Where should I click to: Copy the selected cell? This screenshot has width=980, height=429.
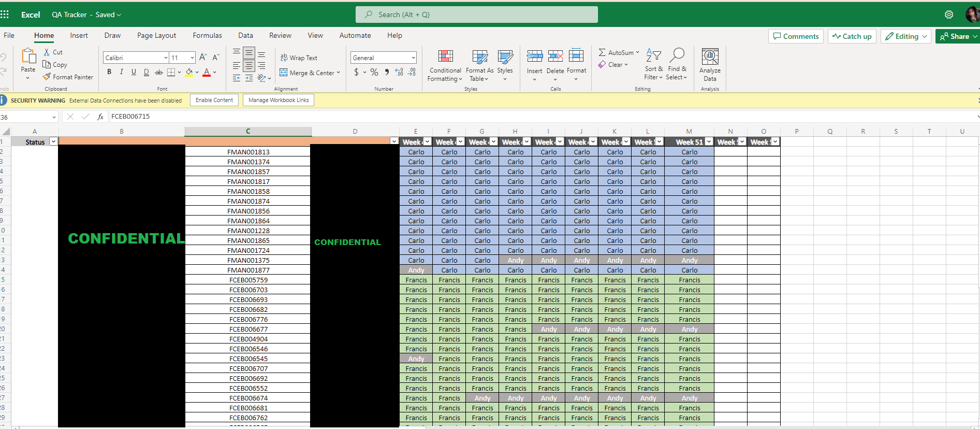55,65
